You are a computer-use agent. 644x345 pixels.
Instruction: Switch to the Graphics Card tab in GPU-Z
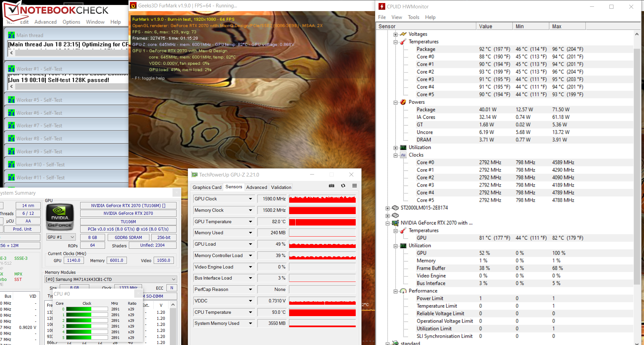click(207, 187)
